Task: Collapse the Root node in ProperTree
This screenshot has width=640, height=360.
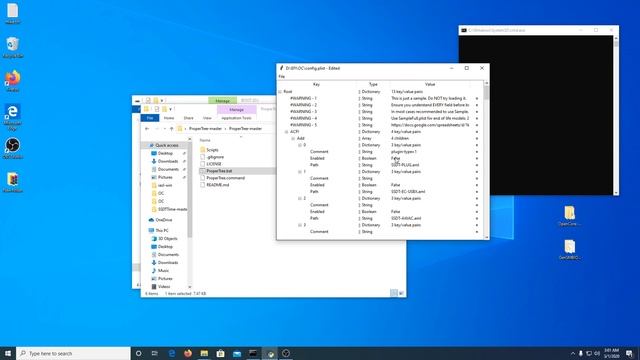Action: [x=280, y=92]
